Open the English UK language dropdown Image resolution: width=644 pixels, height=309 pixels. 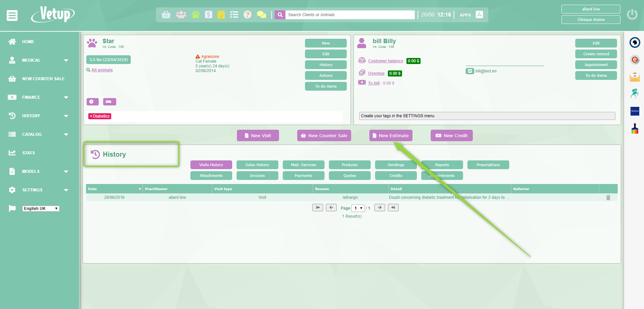click(x=41, y=209)
